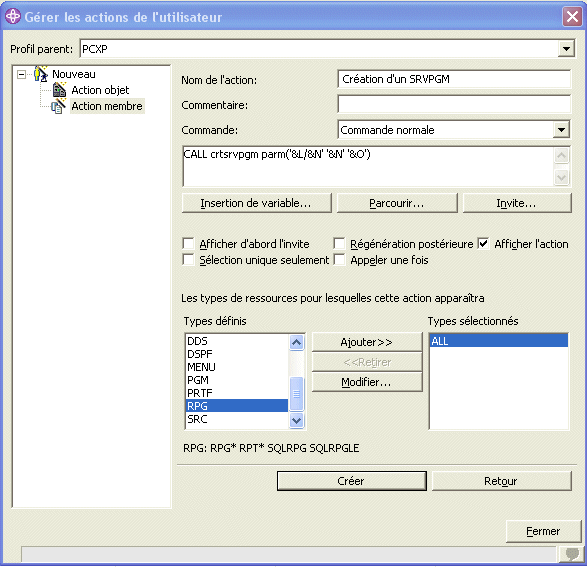Click the status bar message icon
Screen dimensions: 587x567
572,554
